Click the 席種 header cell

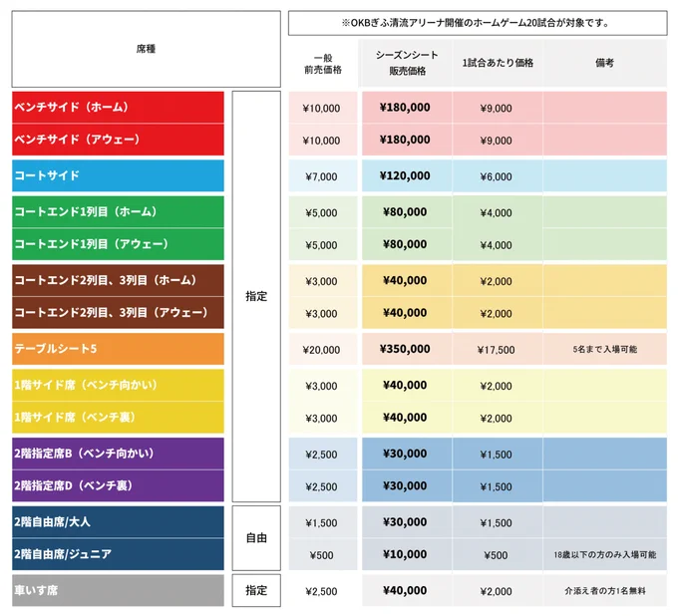147,49
